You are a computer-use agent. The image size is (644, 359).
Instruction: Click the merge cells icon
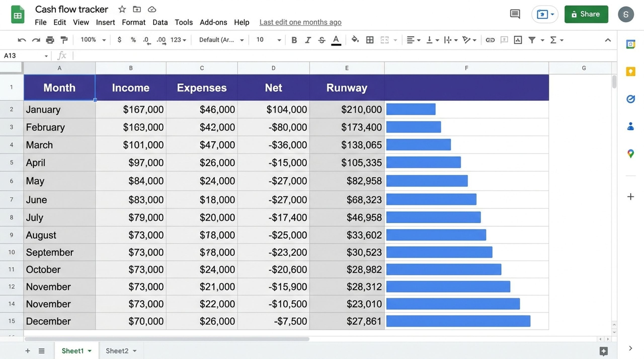pos(385,40)
